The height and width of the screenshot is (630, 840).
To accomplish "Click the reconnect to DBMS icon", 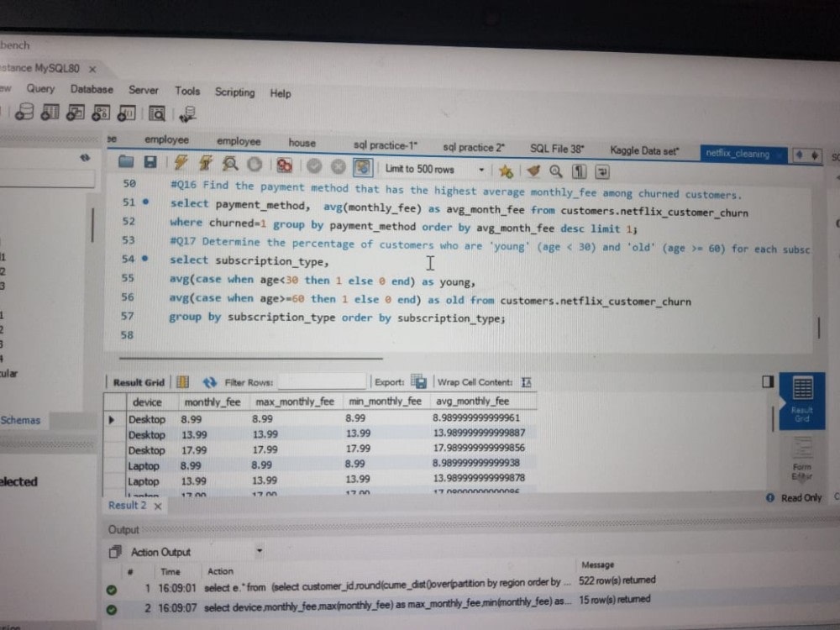I will coord(188,114).
